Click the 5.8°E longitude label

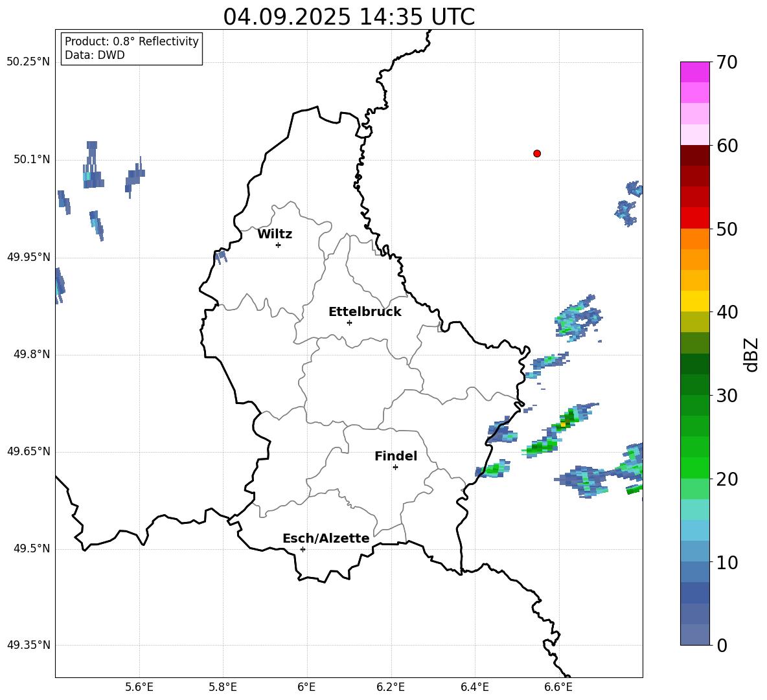[x=223, y=687]
